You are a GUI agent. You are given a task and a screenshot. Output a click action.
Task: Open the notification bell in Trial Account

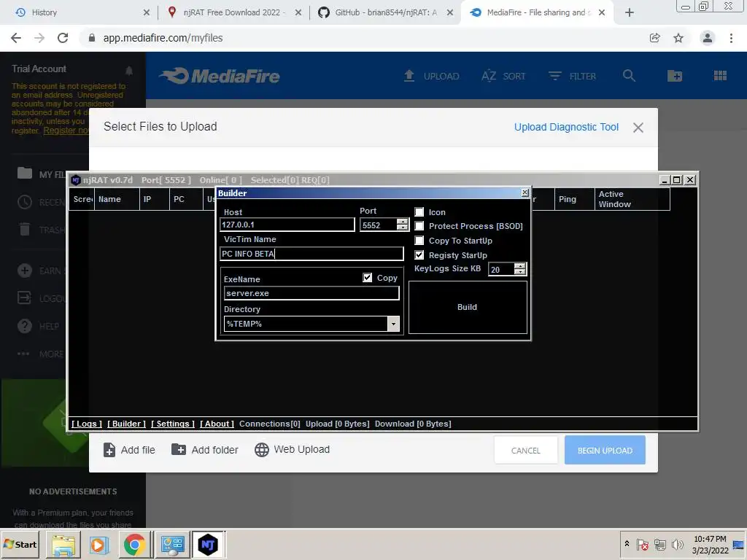click(129, 71)
